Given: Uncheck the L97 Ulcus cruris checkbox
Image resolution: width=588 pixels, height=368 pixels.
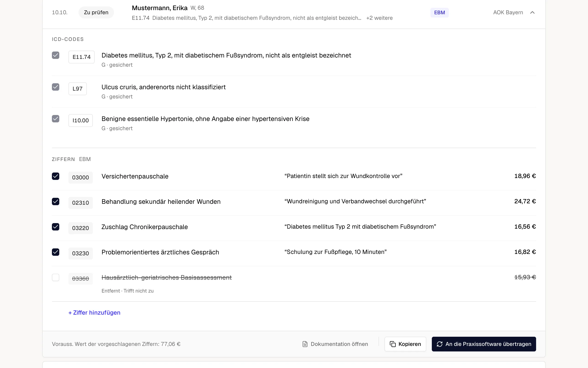Looking at the screenshot, I should pyautogui.click(x=56, y=87).
